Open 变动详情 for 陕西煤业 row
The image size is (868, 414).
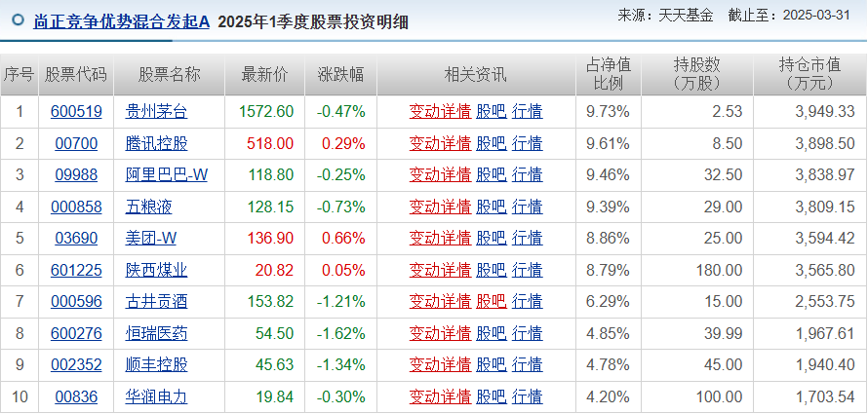pyautogui.click(x=440, y=270)
